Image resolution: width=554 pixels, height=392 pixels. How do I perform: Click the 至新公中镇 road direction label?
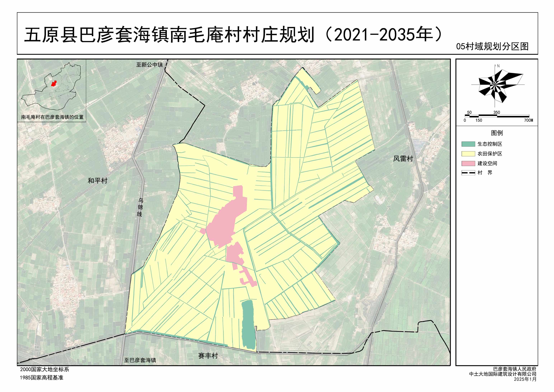[x=149, y=65]
